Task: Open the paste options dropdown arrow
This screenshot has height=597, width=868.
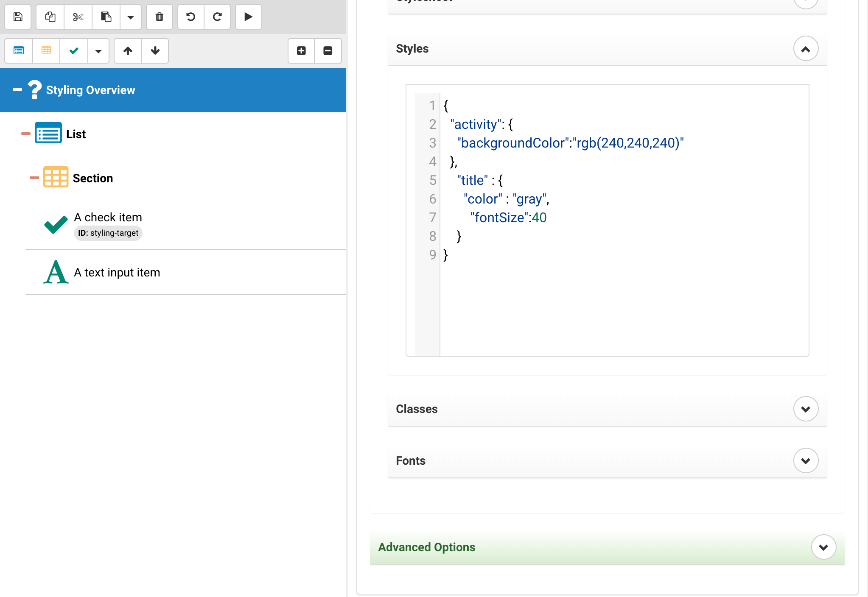Action: pos(131,17)
